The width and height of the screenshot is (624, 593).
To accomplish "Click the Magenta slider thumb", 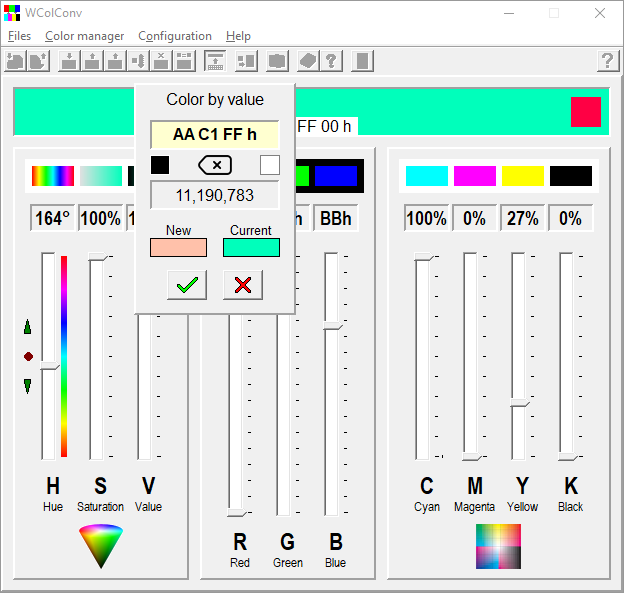I will (x=472, y=456).
